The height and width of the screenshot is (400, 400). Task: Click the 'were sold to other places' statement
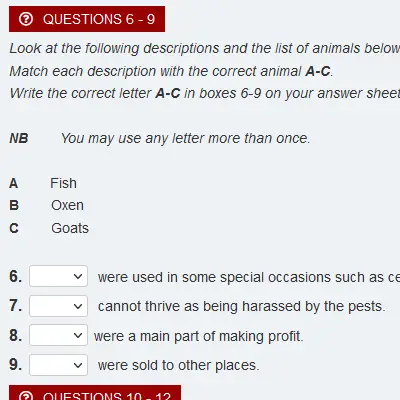[x=178, y=365]
